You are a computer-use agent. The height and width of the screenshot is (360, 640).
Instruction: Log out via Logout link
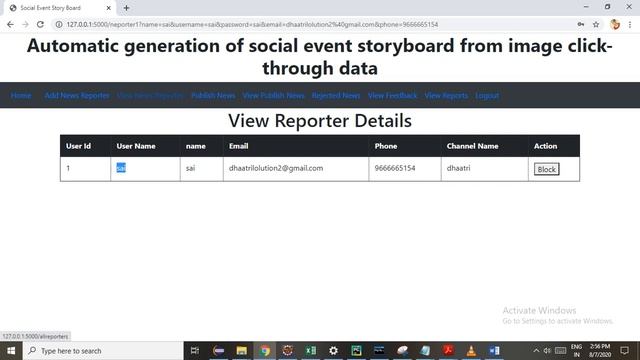(x=487, y=96)
